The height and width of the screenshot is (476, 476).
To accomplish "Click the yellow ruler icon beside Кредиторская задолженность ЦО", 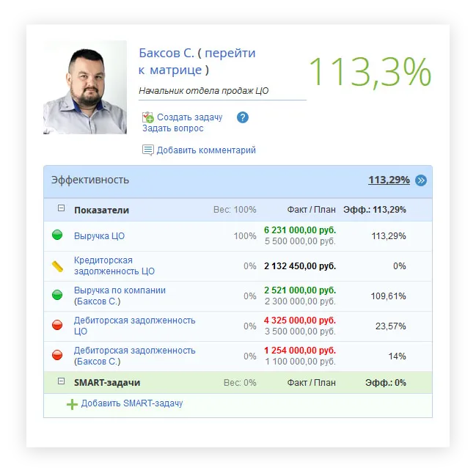I will pyautogui.click(x=57, y=266).
